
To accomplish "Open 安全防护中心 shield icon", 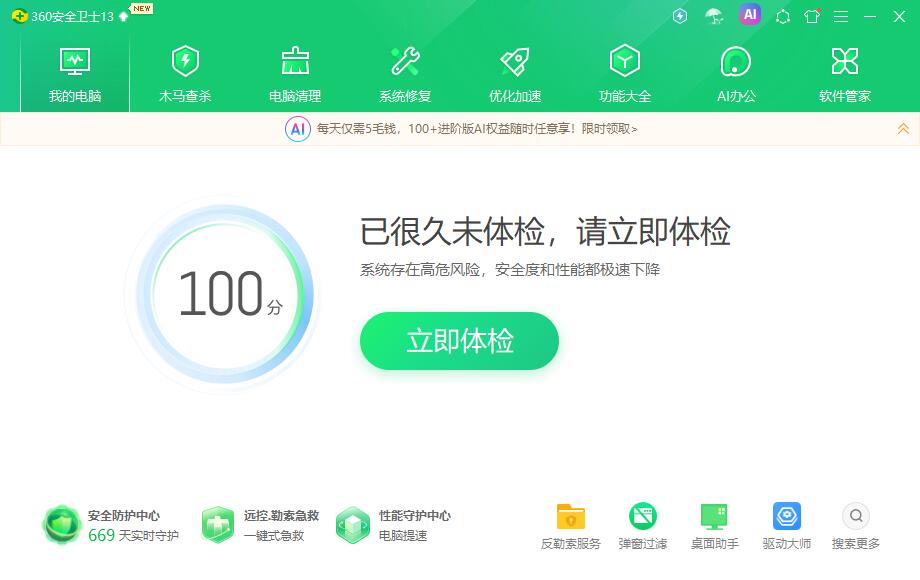I will 61,525.
